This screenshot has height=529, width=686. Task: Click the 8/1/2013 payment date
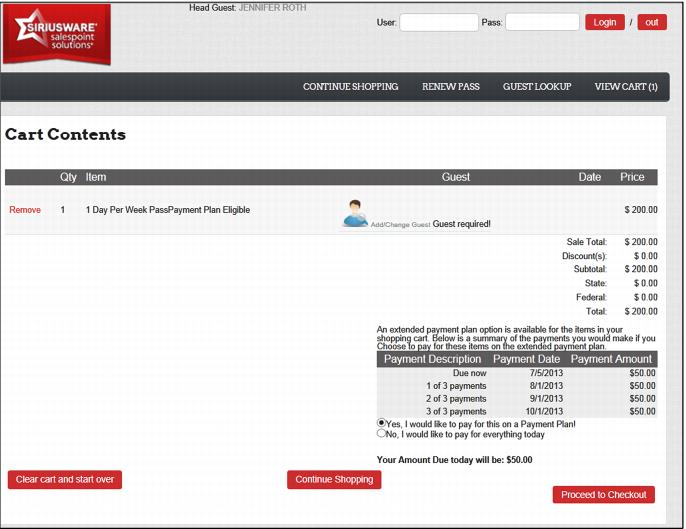click(546, 386)
